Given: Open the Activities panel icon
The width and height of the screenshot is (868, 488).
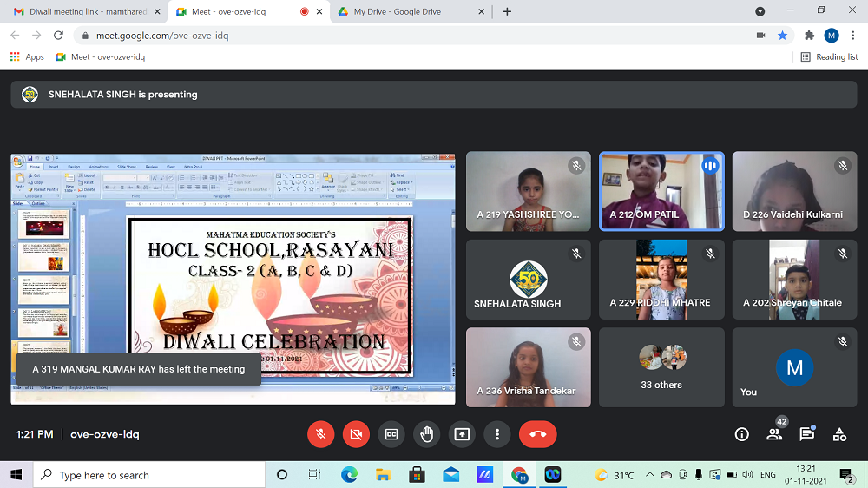Looking at the screenshot, I should pos(838,434).
